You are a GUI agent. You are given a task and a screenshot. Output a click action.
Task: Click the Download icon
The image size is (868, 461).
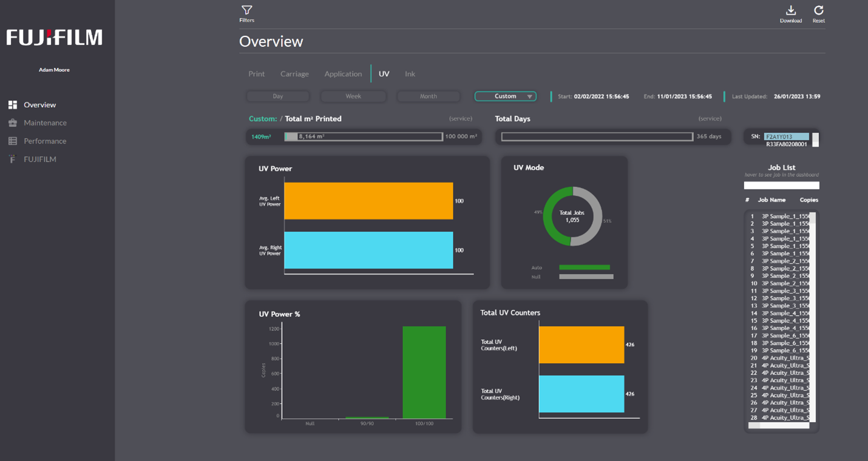click(791, 13)
